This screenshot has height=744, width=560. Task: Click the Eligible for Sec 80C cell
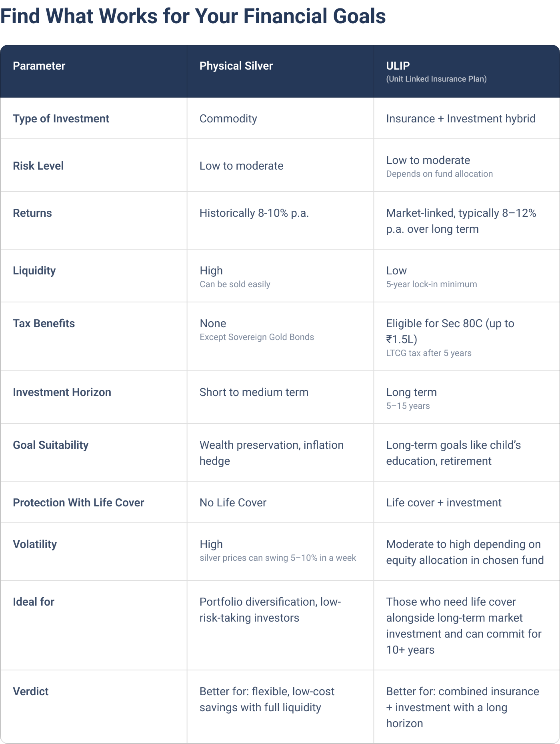[x=450, y=332]
